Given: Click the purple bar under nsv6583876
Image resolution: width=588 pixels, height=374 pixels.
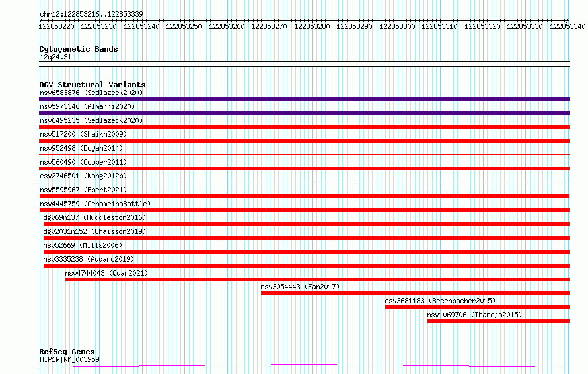Looking at the screenshot, I should coord(304,99).
